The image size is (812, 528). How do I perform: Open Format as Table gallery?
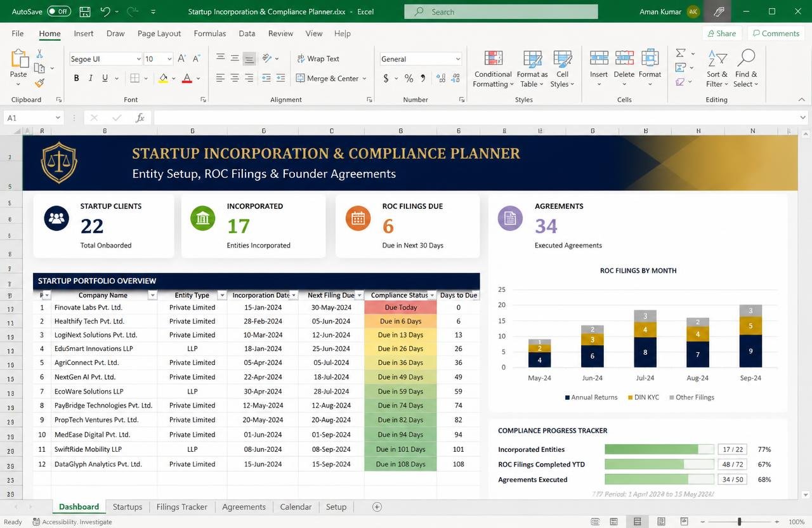coord(532,69)
